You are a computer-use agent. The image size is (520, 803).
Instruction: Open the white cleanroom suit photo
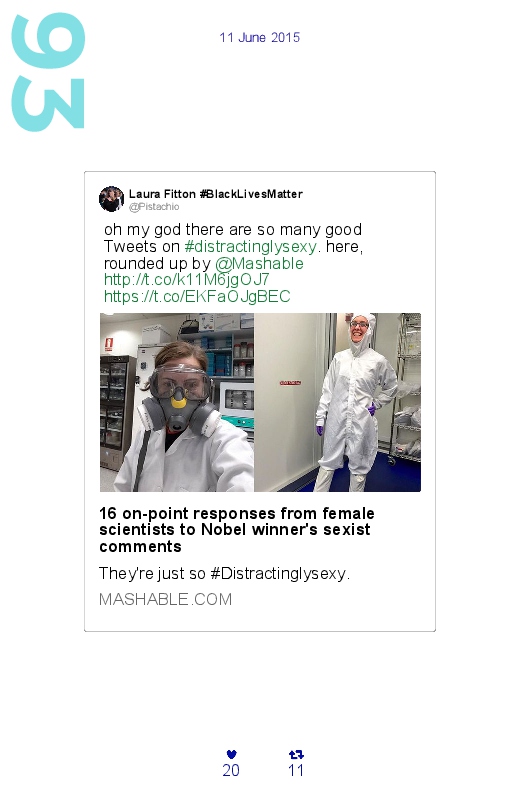coord(338,403)
